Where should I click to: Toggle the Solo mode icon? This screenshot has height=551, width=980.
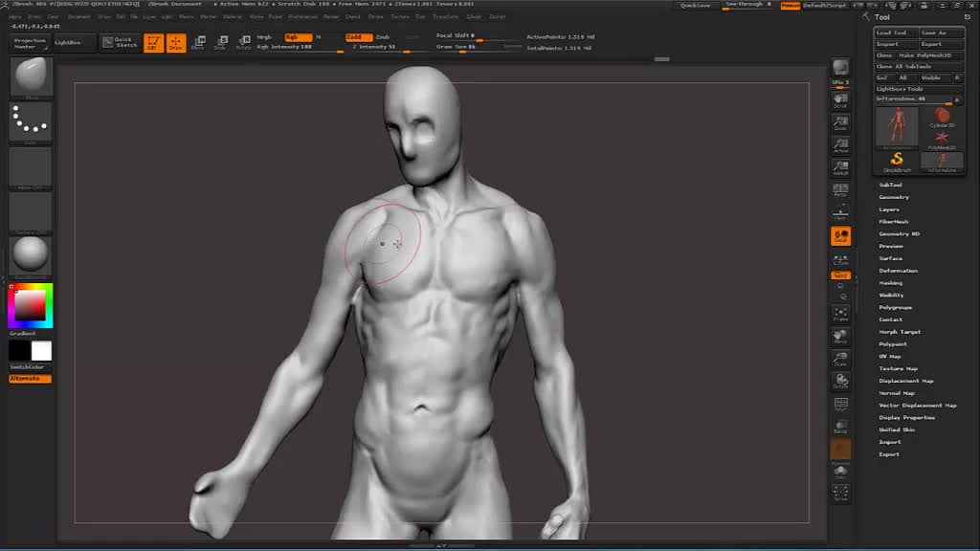point(840,473)
